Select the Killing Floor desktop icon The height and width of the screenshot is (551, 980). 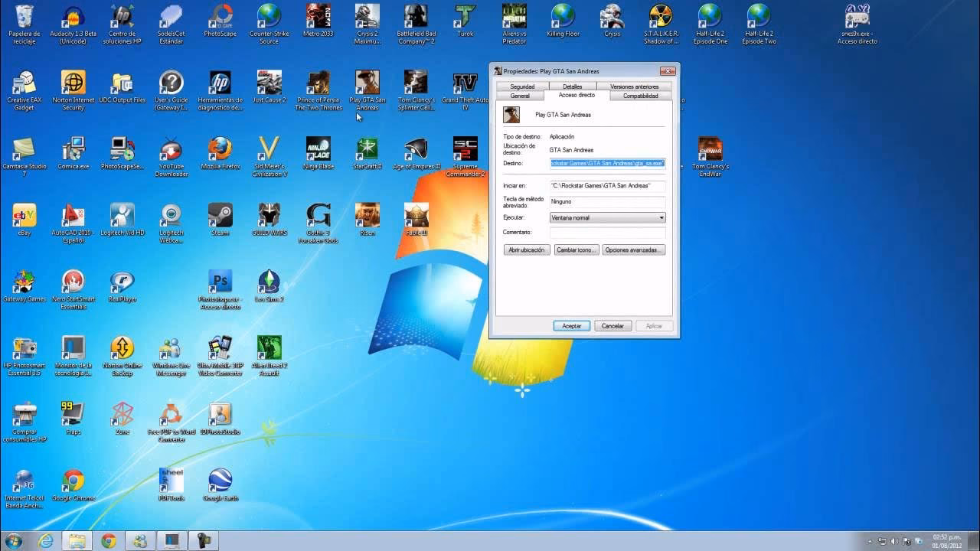[563, 21]
